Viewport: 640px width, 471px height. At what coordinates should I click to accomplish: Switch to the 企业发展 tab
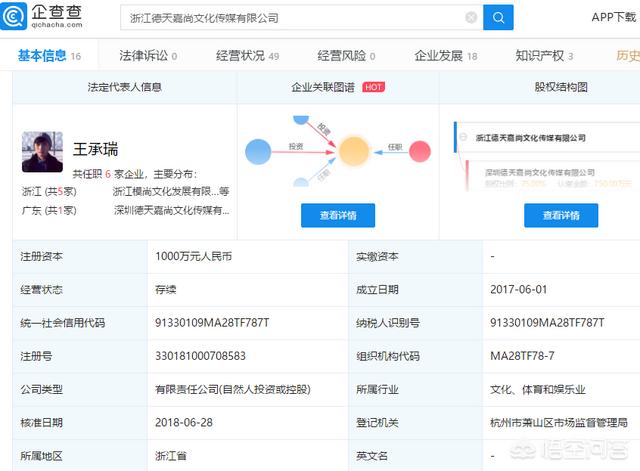point(446,56)
